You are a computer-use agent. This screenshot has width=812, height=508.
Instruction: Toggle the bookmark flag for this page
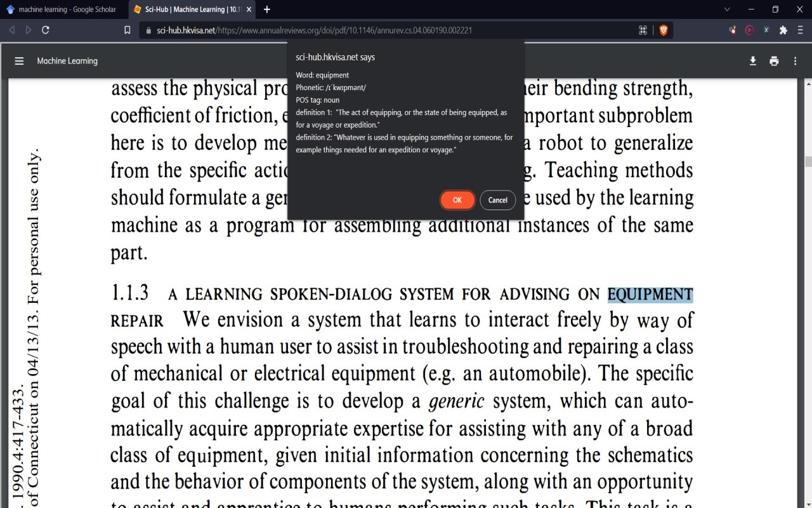point(127,30)
